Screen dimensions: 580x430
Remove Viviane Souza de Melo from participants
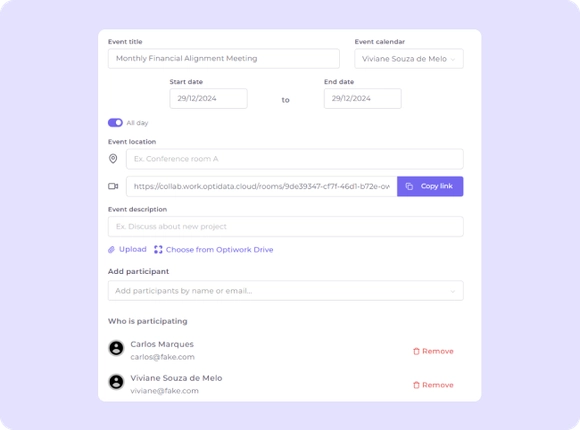pyautogui.click(x=433, y=385)
